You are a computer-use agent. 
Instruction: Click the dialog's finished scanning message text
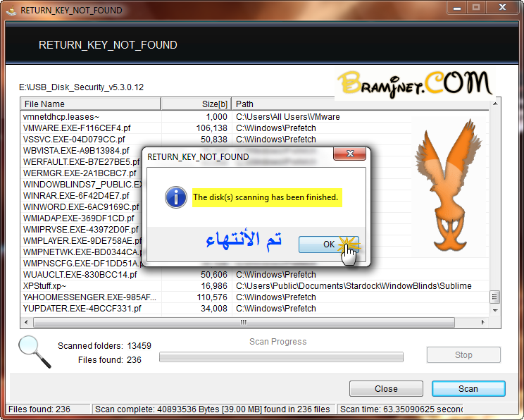coord(266,197)
